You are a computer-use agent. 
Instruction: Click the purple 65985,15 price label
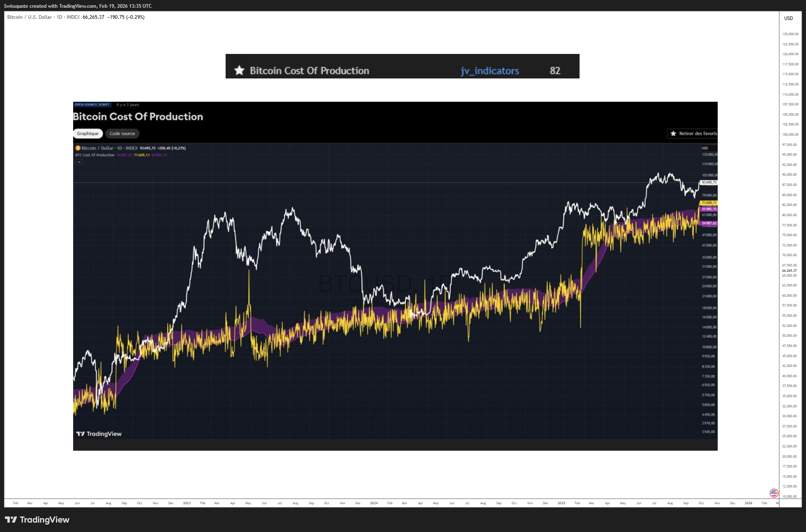click(709, 209)
